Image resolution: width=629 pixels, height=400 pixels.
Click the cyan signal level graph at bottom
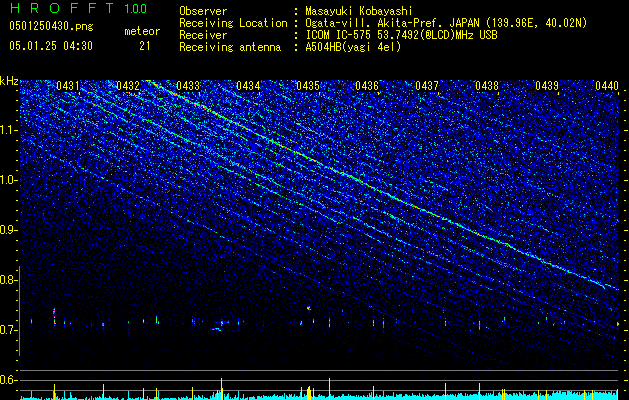point(320,395)
